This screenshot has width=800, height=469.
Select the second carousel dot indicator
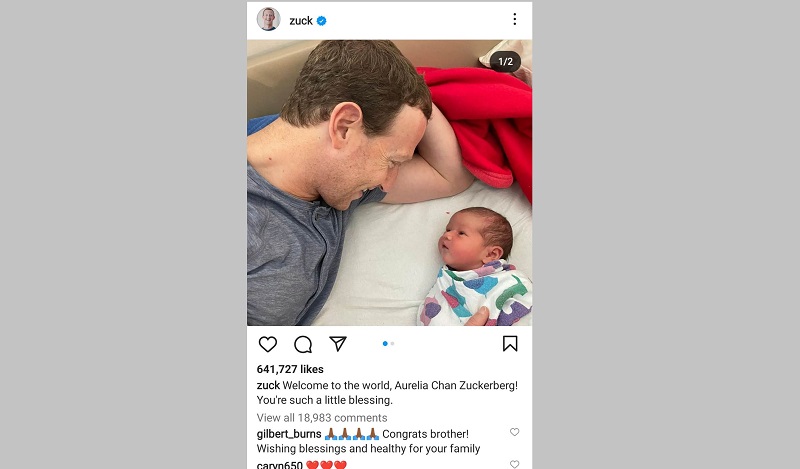[392, 343]
